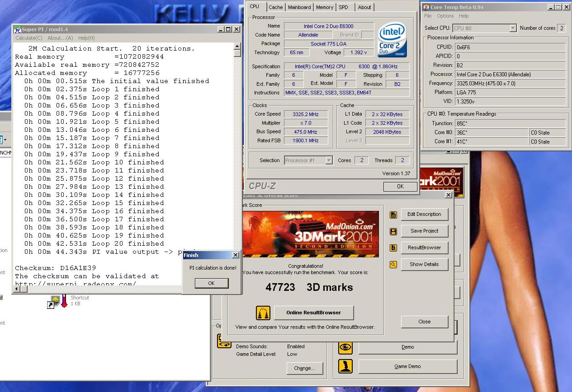Click the Show Details magnifier icon

[393, 265]
